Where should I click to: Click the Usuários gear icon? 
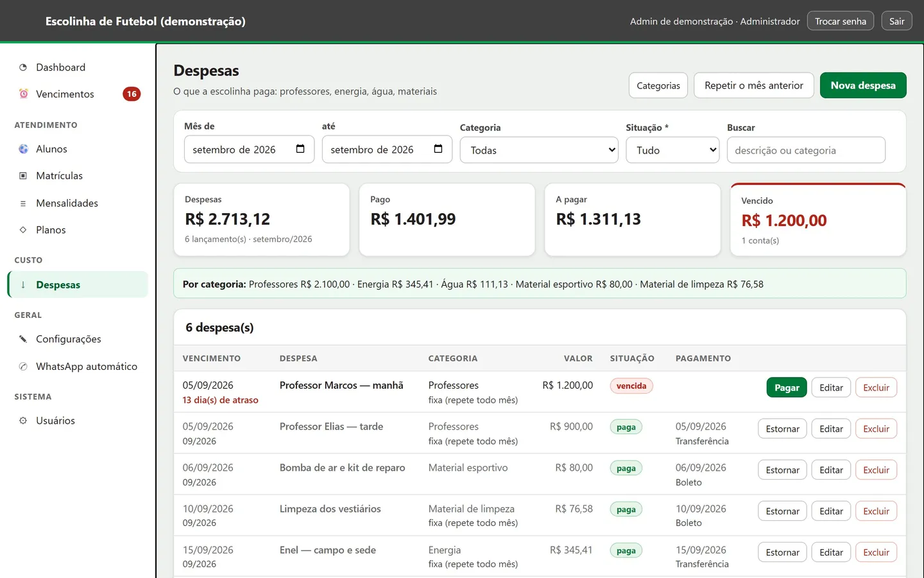point(23,421)
